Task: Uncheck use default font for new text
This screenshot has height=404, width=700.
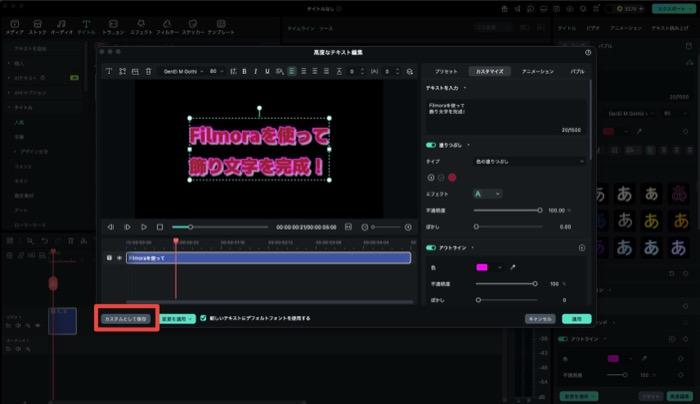Action: click(203, 318)
